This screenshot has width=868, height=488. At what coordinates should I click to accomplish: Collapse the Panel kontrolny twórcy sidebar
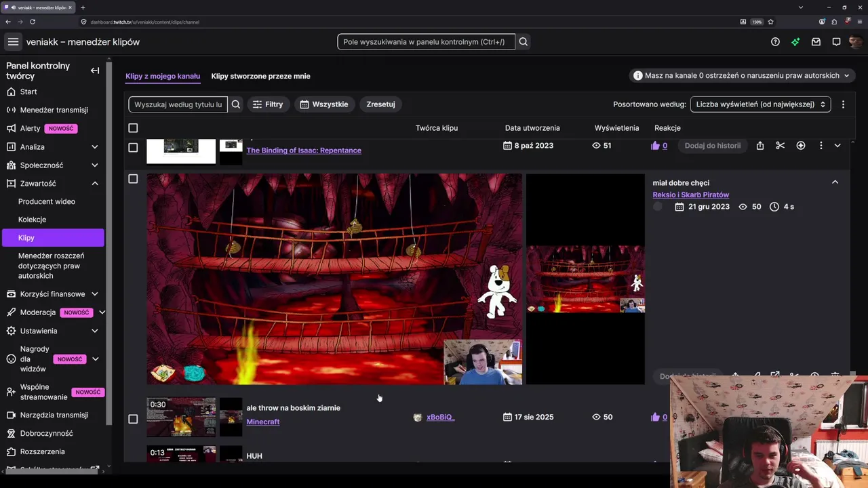point(95,70)
